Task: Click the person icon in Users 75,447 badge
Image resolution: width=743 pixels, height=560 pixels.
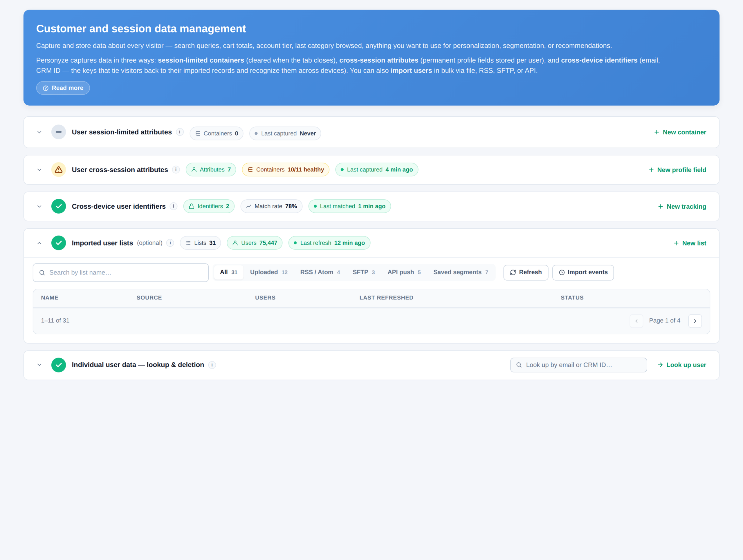Action: (x=235, y=243)
